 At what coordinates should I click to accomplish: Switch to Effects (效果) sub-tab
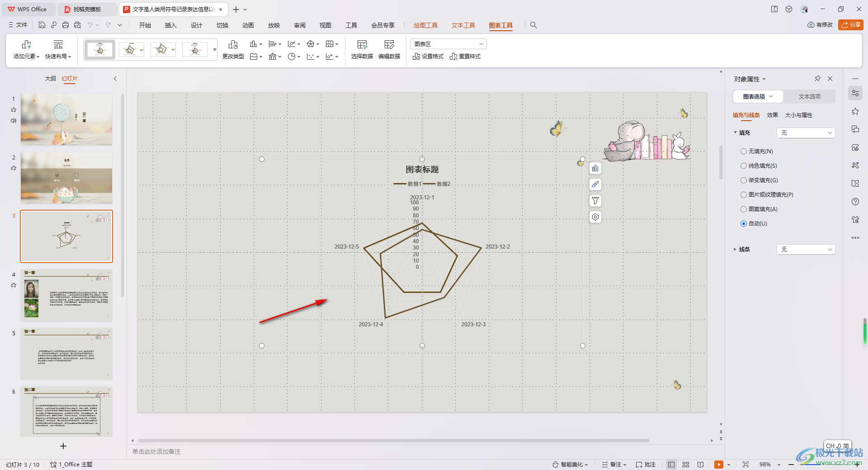tap(773, 115)
